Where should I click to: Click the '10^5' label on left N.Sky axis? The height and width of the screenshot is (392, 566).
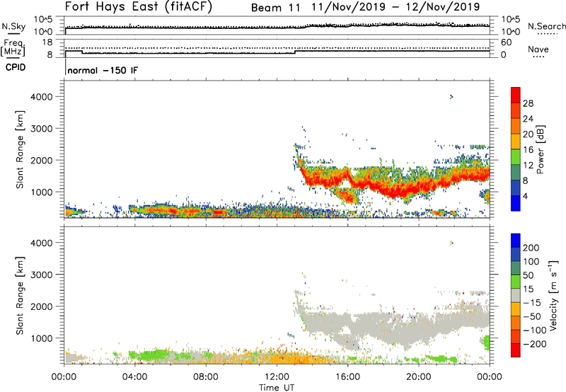click(x=43, y=20)
